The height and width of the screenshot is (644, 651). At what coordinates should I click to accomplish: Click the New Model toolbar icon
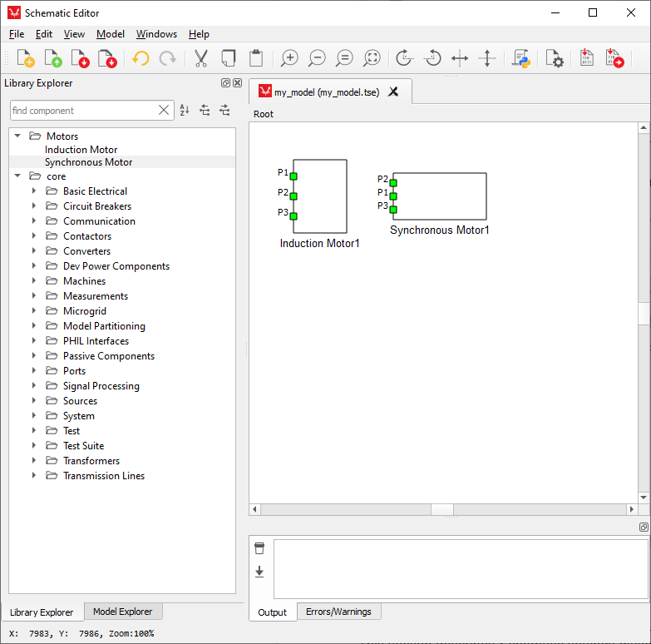(25, 58)
